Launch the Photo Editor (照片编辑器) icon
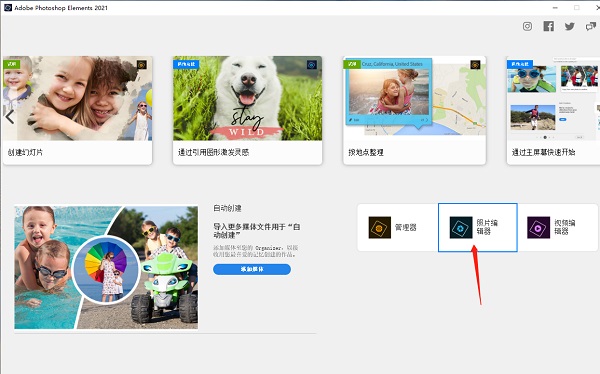The height and width of the screenshot is (374, 600). [x=461, y=227]
